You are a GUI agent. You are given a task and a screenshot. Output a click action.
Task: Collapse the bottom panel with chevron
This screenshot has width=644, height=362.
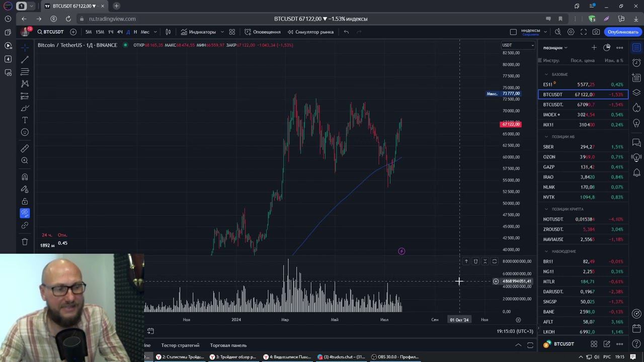(x=518, y=345)
